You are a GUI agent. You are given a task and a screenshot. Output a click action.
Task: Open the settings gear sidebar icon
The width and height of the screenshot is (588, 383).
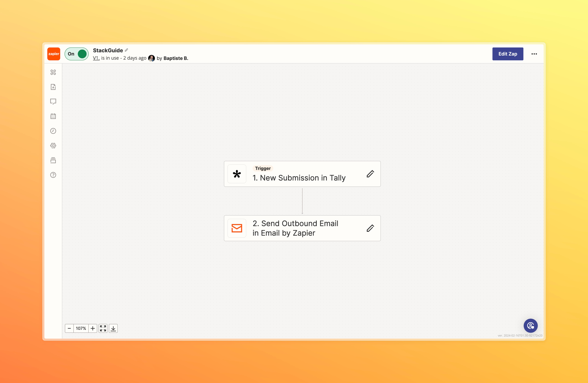tap(53, 146)
